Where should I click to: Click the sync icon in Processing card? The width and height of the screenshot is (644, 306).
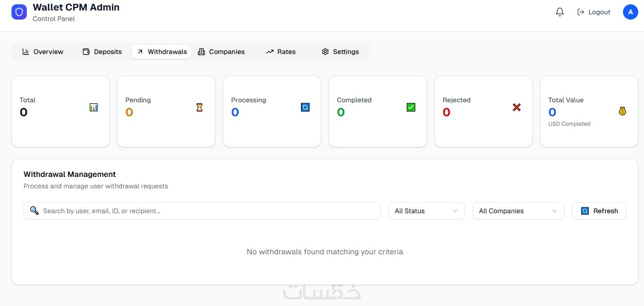(x=305, y=108)
